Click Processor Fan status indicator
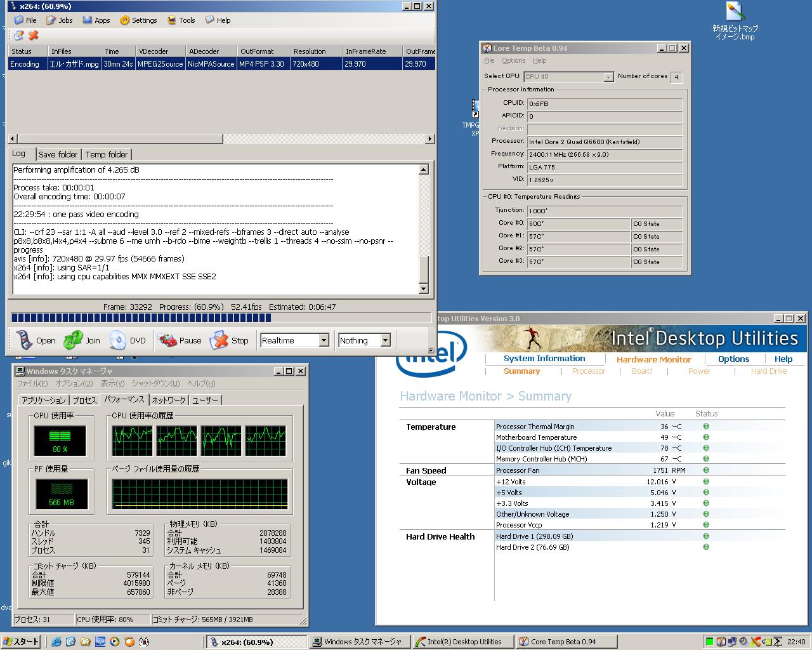Image resolution: width=812 pixels, height=650 pixels. [706, 470]
